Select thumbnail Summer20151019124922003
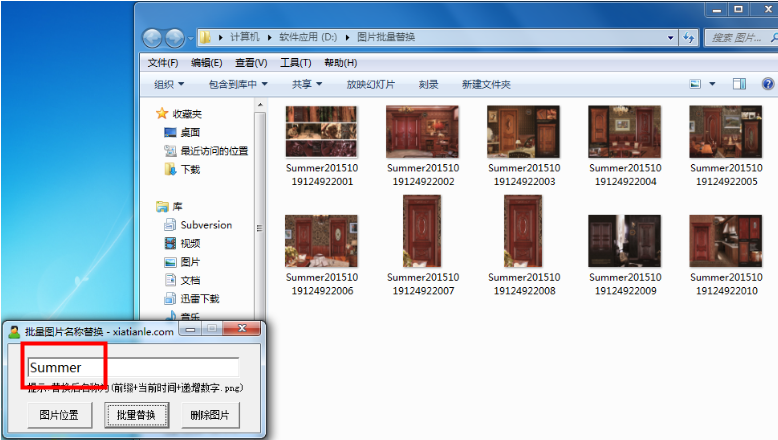Image resolution: width=778 pixels, height=440 pixels. (x=523, y=131)
